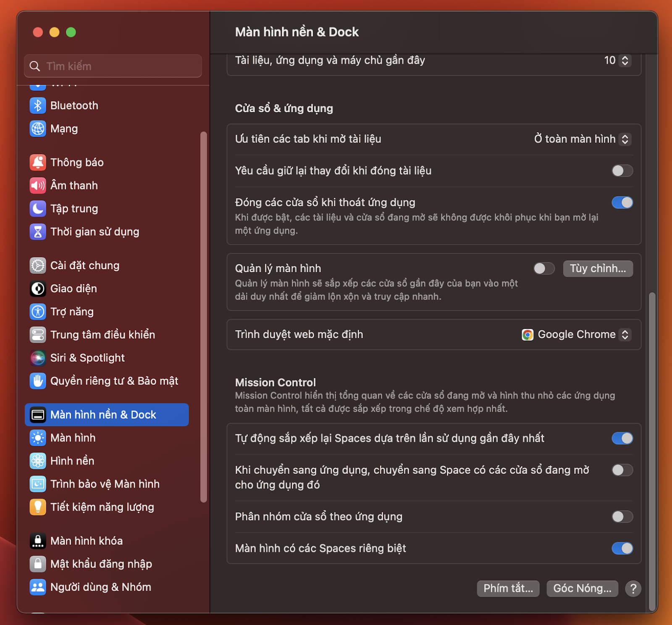Click the Trợ năng accessibility icon
672x625 pixels.
coord(38,312)
